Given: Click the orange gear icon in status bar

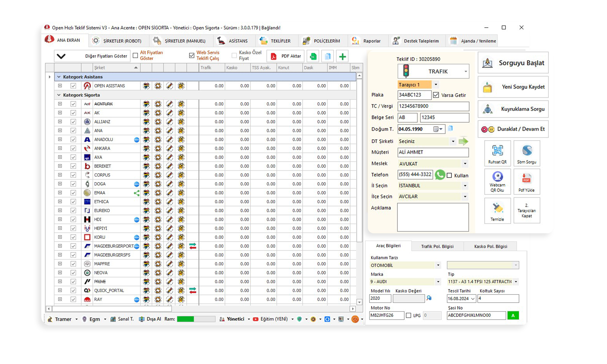Looking at the screenshot, I should coord(313,319).
